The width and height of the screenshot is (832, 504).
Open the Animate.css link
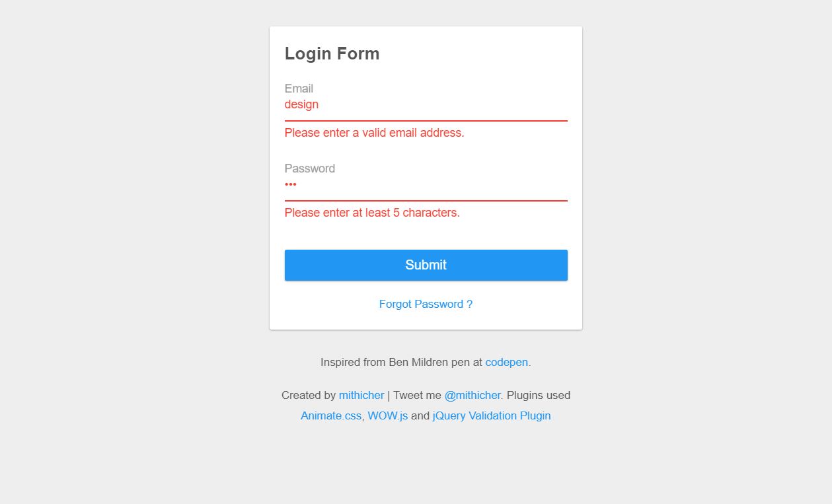[331, 415]
